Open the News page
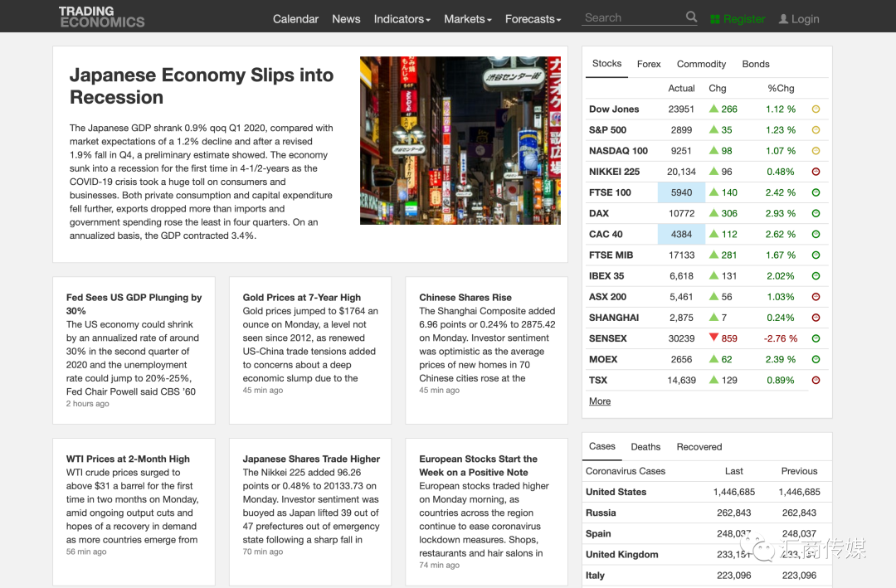The height and width of the screenshot is (588, 896). click(346, 19)
